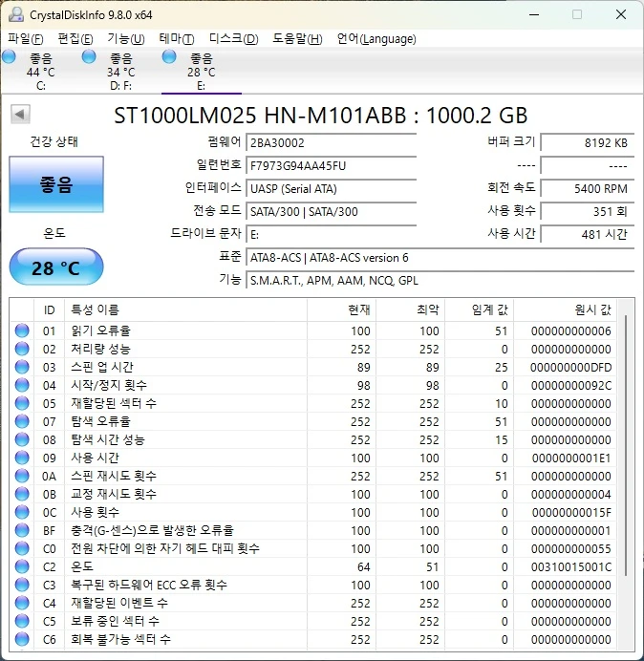Click the 펌웨어 field 2BA30002
This screenshot has width=644, height=661.
click(x=331, y=142)
